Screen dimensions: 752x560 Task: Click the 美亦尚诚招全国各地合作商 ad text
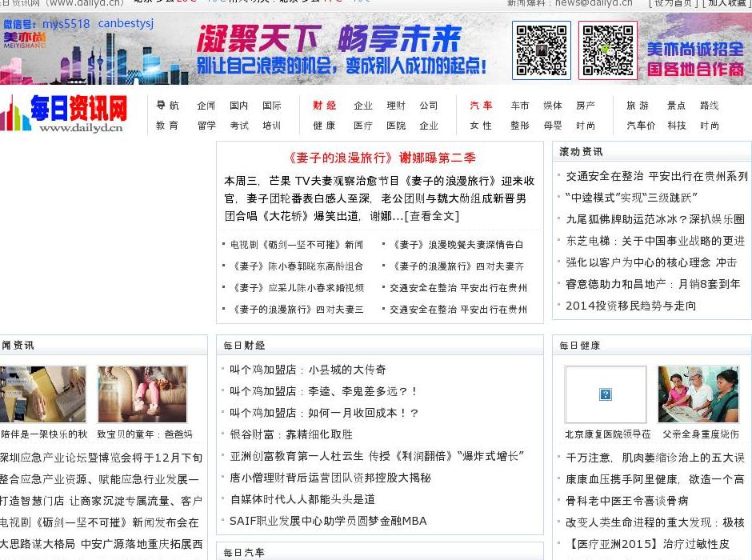(695, 58)
